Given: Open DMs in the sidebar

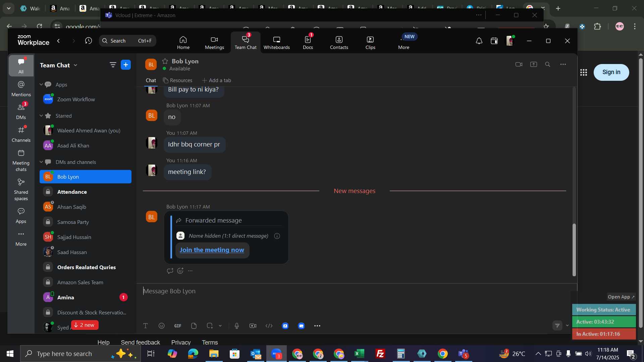Looking at the screenshot, I should click(21, 112).
